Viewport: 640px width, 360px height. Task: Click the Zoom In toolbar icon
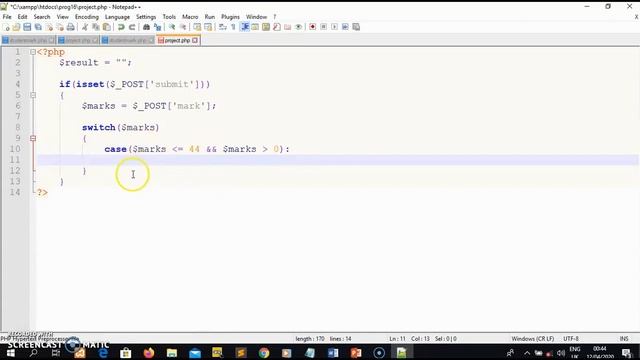point(172,27)
